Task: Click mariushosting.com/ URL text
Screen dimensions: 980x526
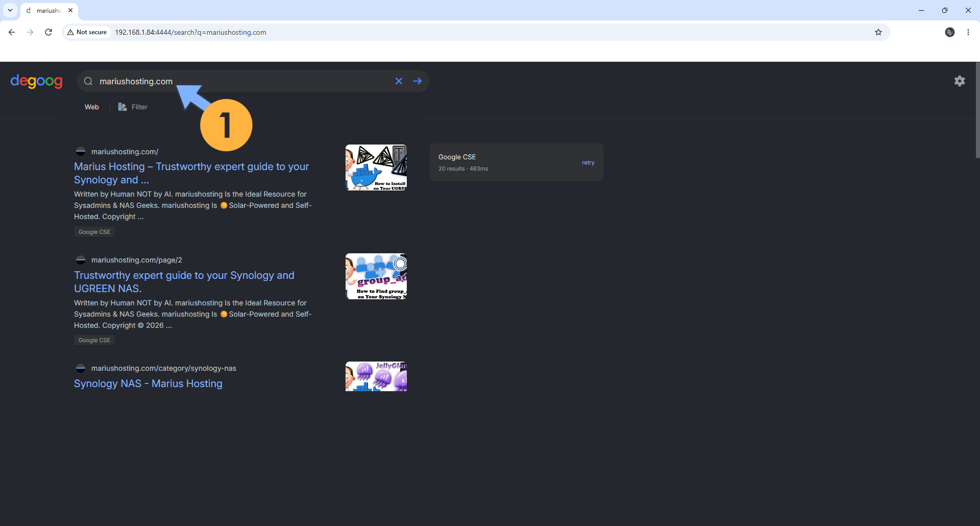Action: 125,152
